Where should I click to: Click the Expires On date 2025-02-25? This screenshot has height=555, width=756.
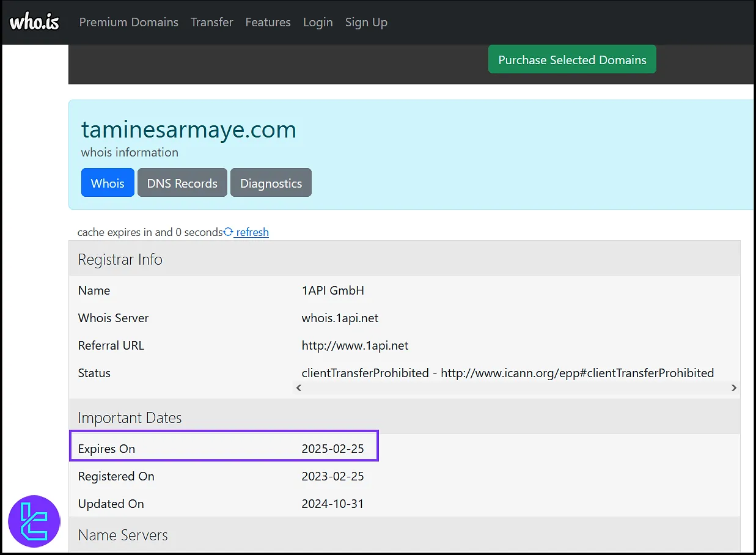pos(332,449)
